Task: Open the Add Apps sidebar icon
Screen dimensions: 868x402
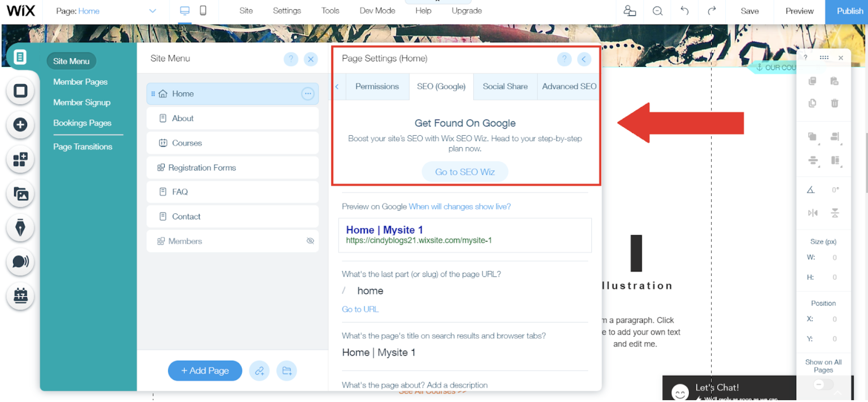Action: [20, 159]
